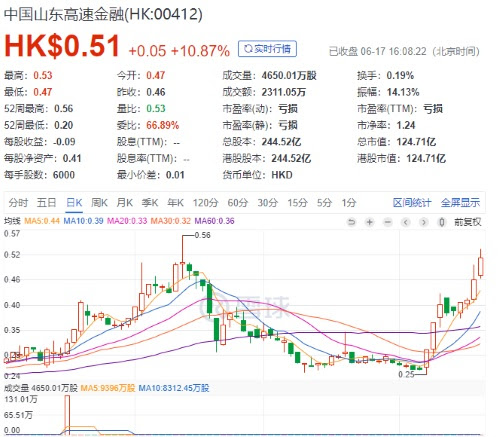The width and height of the screenshot is (500, 437).
Task: Click the 港股市值 124.71亿 value
Action: (426, 158)
